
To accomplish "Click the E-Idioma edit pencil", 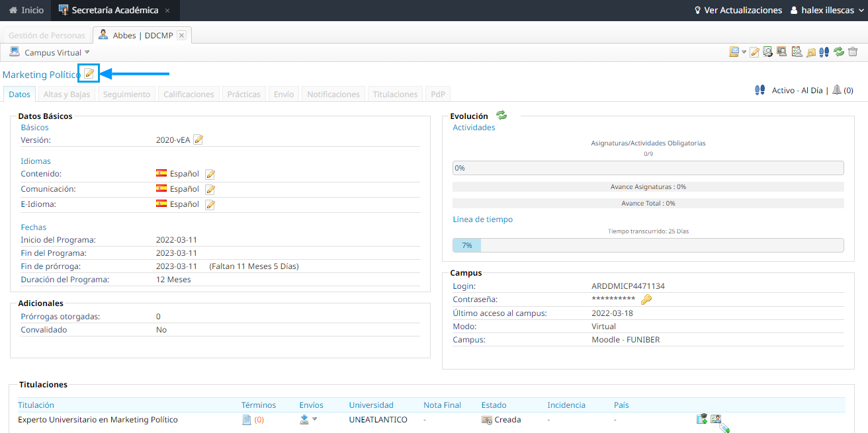I will [x=210, y=204].
